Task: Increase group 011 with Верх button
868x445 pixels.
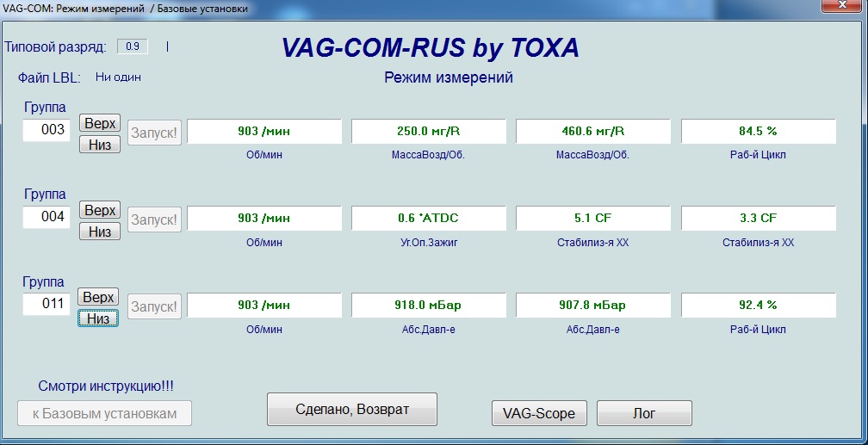Action: point(98,297)
